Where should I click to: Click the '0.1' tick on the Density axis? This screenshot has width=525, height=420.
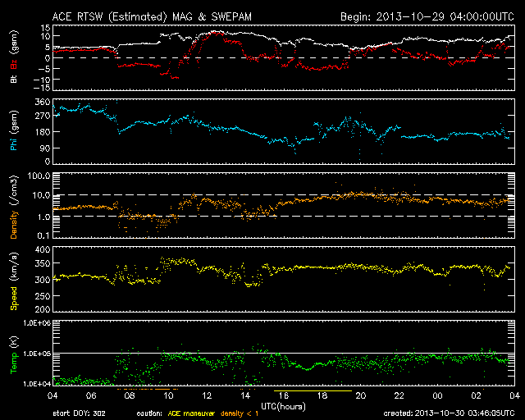[x=43, y=235]
